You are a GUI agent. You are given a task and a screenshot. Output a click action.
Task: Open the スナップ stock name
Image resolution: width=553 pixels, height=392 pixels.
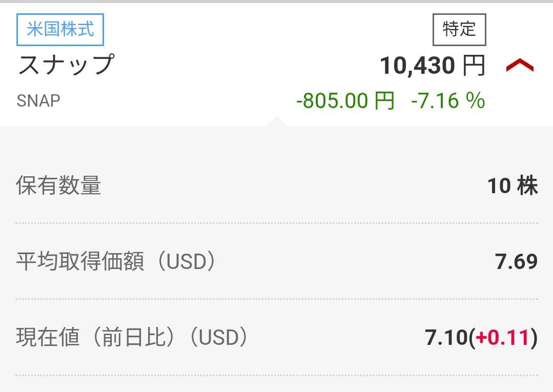(66, 65)
